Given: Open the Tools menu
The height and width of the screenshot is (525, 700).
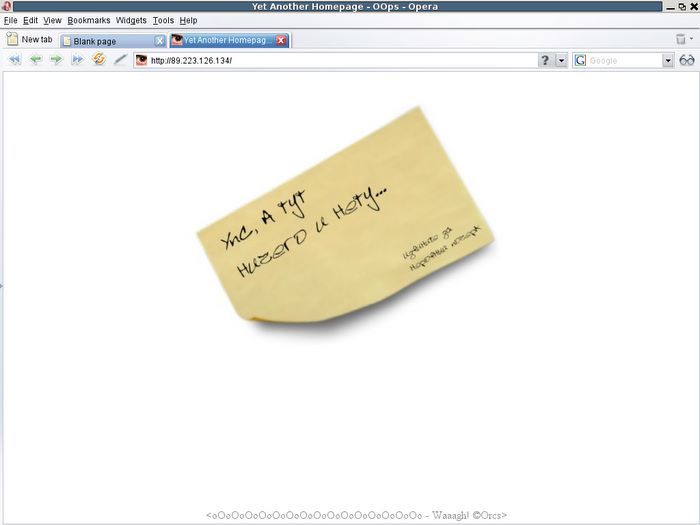Looking at the screenshot, I should [163, 20].
